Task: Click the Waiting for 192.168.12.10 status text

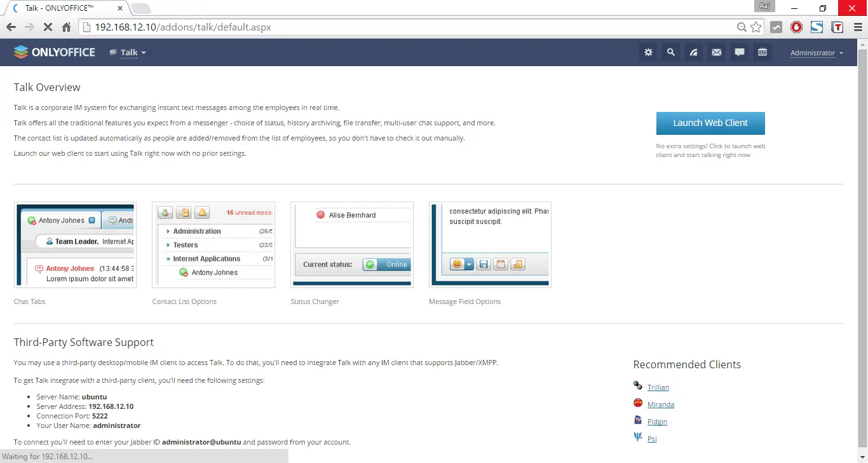Action: (x=48, y=456)
